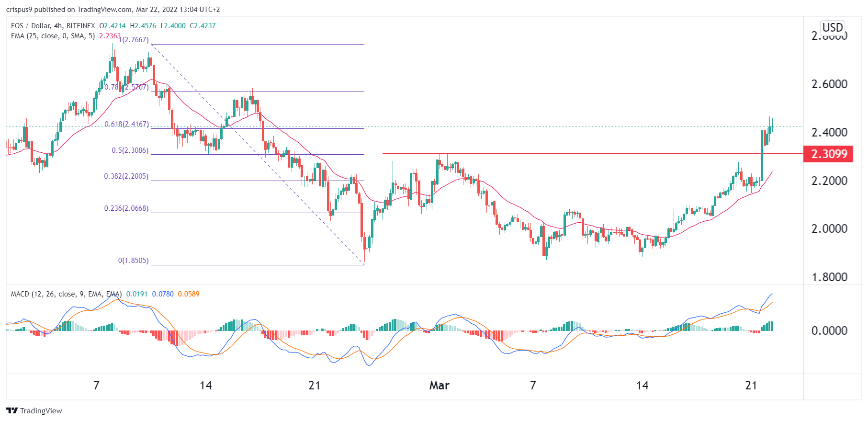This screenshot has width=868, height=421.
Task: Click the MACD (12, 26, close, 9, EMA, EMA) legend
Action: [x=66, y=294]
